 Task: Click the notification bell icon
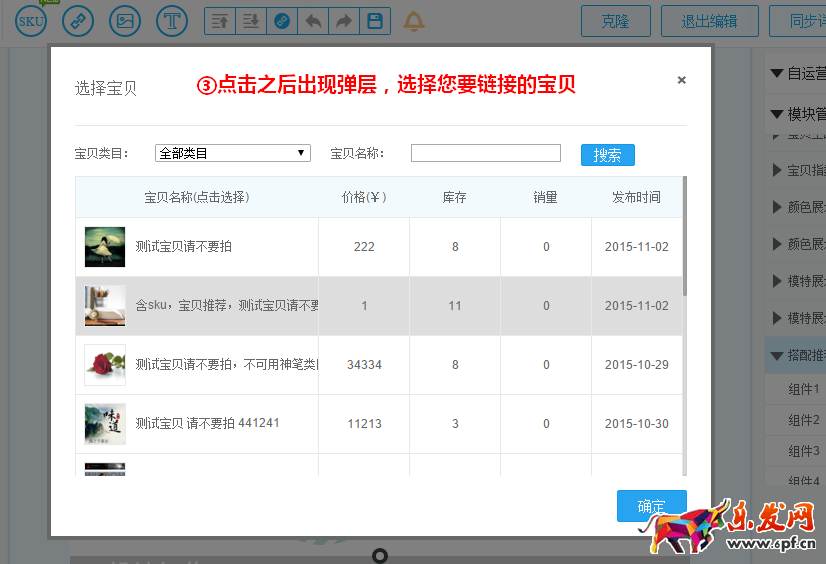pos(413,20)
